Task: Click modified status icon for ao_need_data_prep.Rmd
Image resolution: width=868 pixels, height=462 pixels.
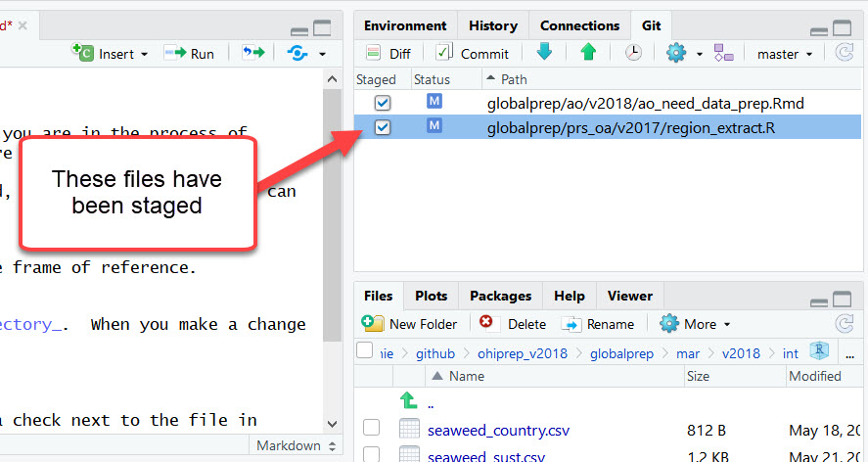Action: click(x=434, y=101)
